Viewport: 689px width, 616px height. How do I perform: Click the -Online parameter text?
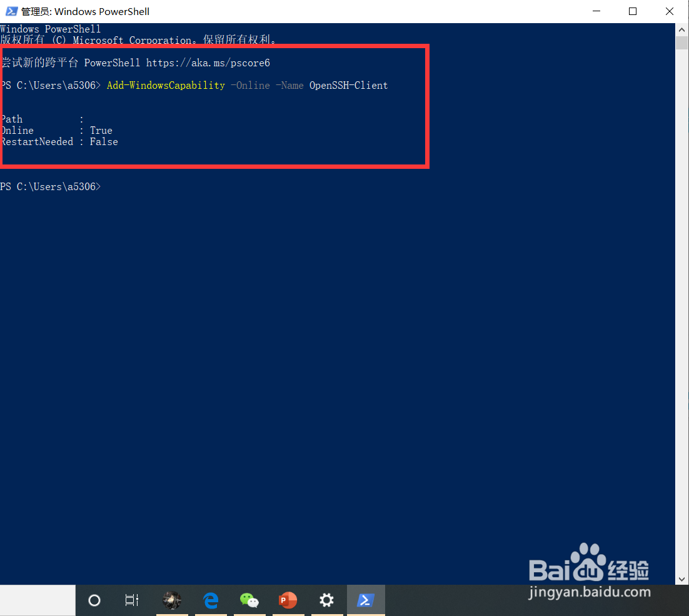click(x=250, y=85)
